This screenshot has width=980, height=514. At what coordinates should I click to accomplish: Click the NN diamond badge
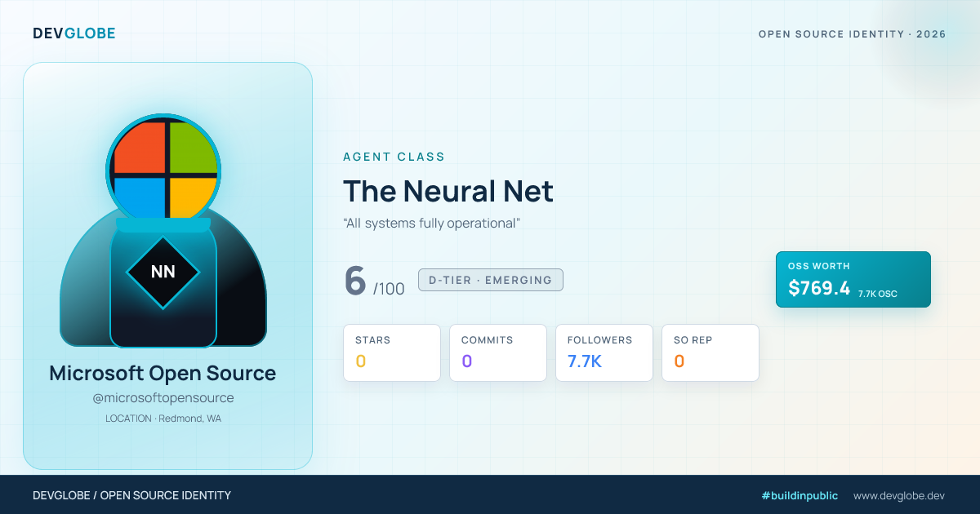click(x=163, y=272)
